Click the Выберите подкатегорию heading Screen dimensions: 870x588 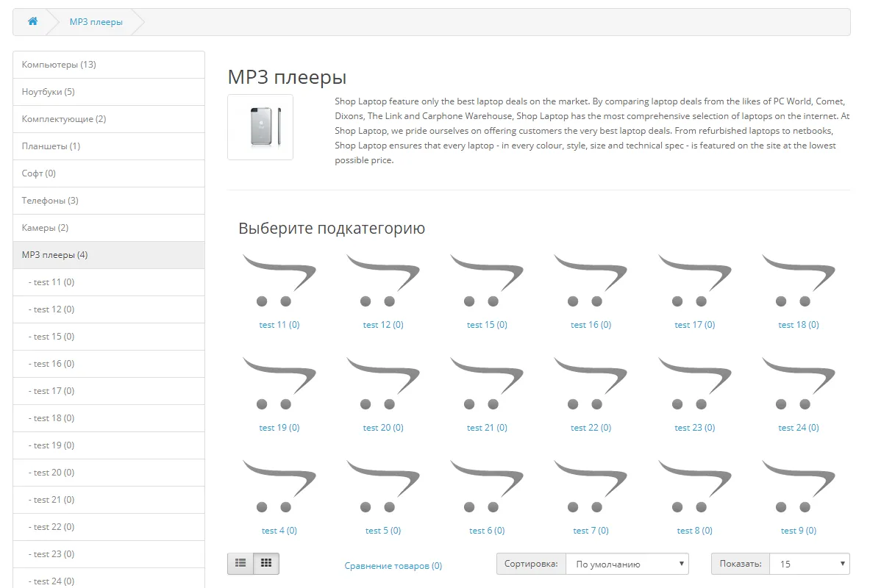point(331,228)
